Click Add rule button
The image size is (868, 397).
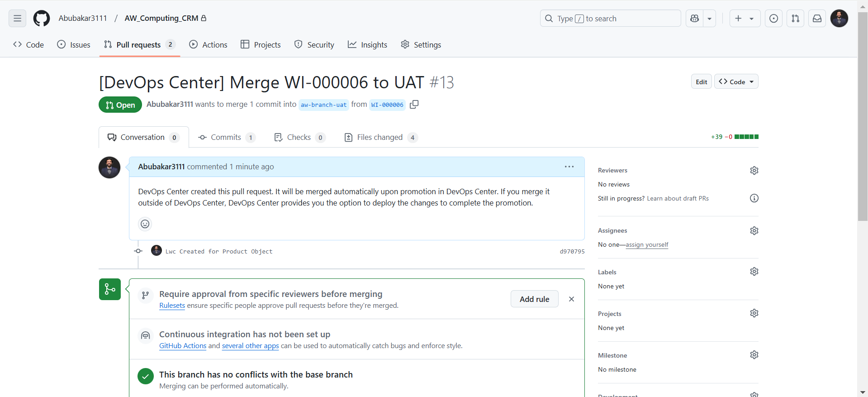[535, 299]
